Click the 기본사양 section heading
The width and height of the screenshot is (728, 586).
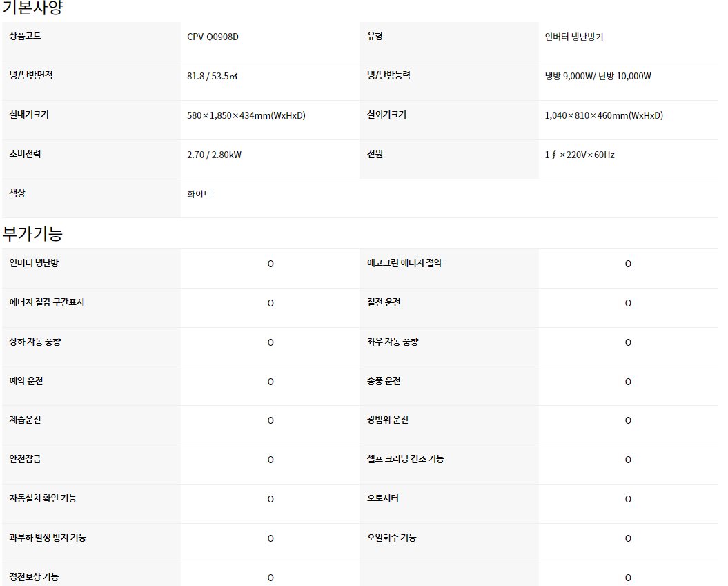click(x=32, y=7)
